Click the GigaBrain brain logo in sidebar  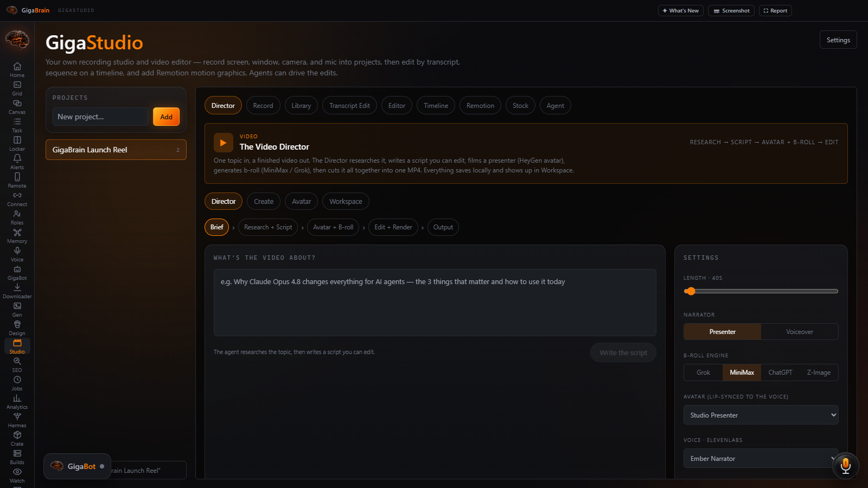[17, 40]
